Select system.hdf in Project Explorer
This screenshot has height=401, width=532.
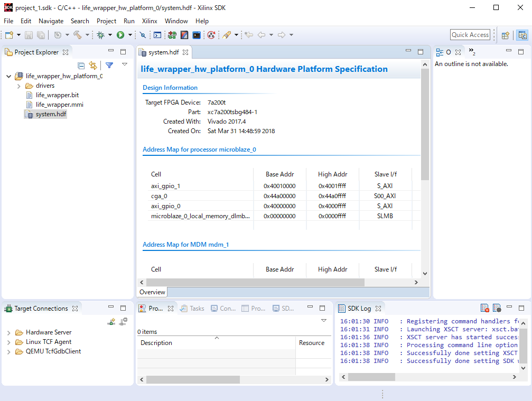pyautogui.click(x=51, y=114)
